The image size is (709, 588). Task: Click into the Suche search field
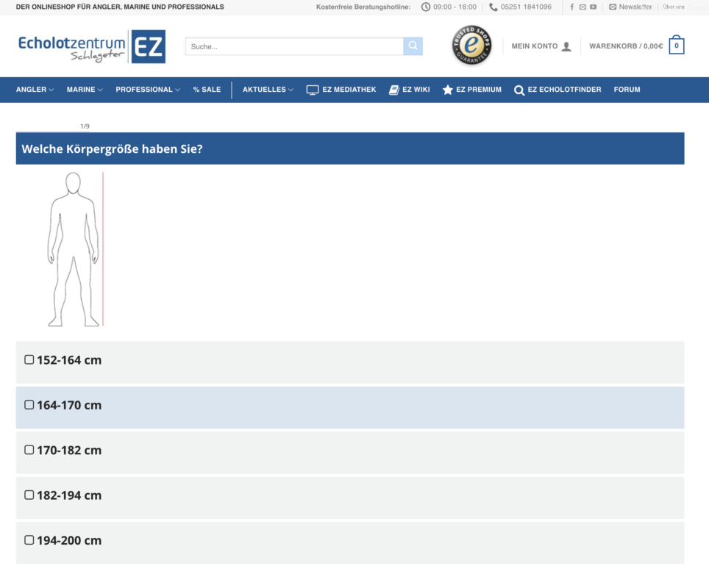pyautogui.click(x=294, y=46)
